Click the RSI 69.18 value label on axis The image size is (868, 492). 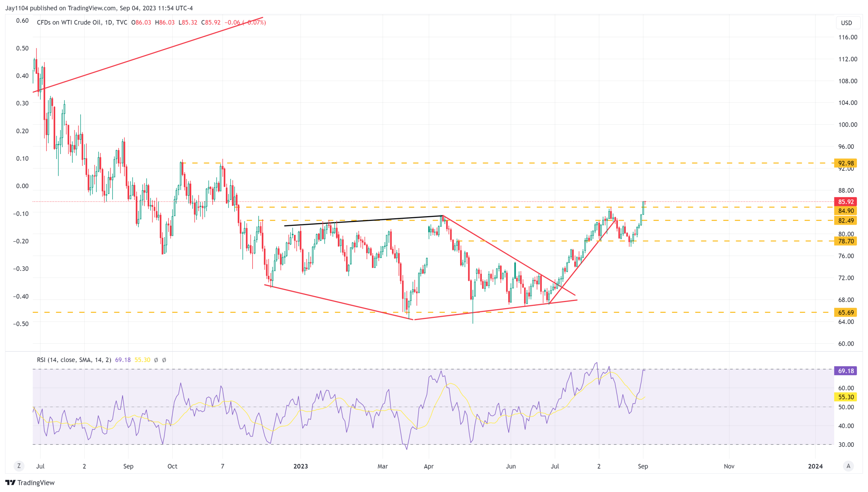pos(846,371)
